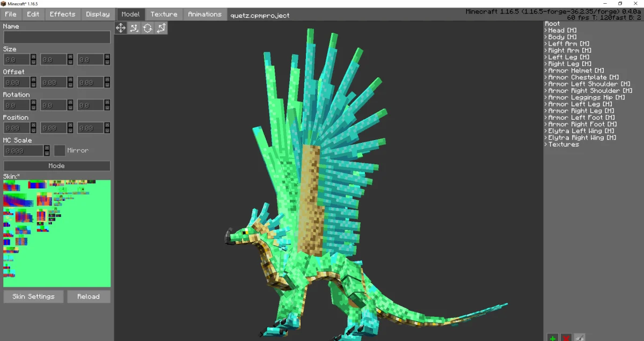Click the third Offset value field
The height and width of the screenshot is (341, 644).
point(91,83)
